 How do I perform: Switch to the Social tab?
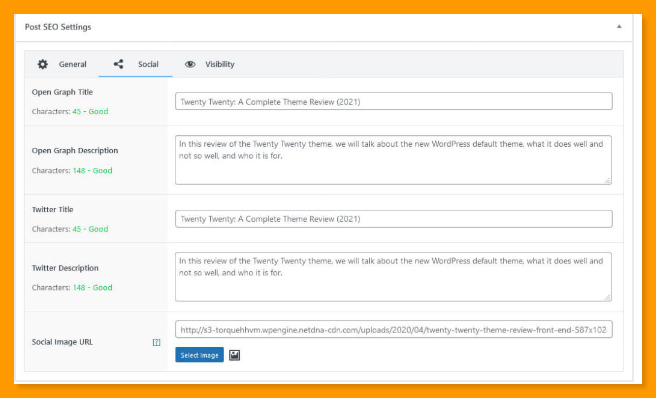click(x=136, y=64)
